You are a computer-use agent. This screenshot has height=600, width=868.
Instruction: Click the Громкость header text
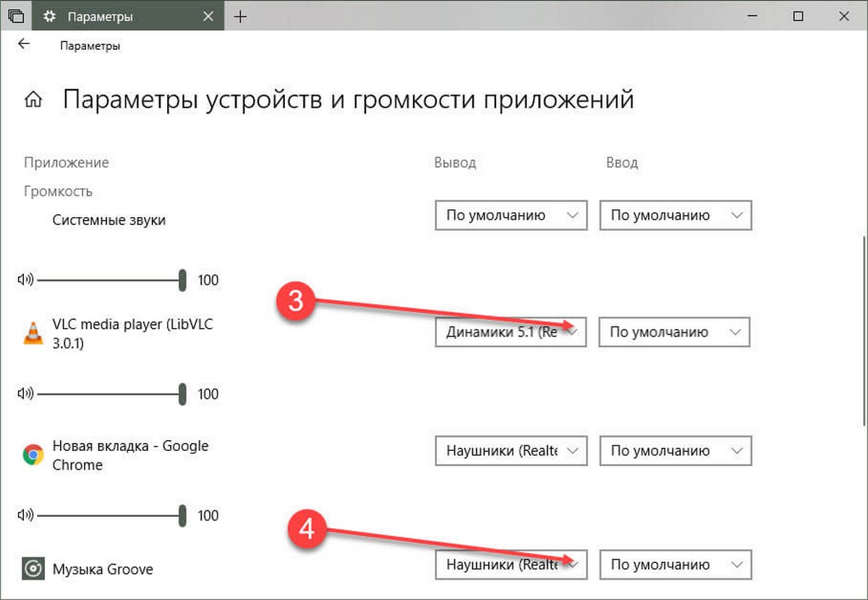58,192
